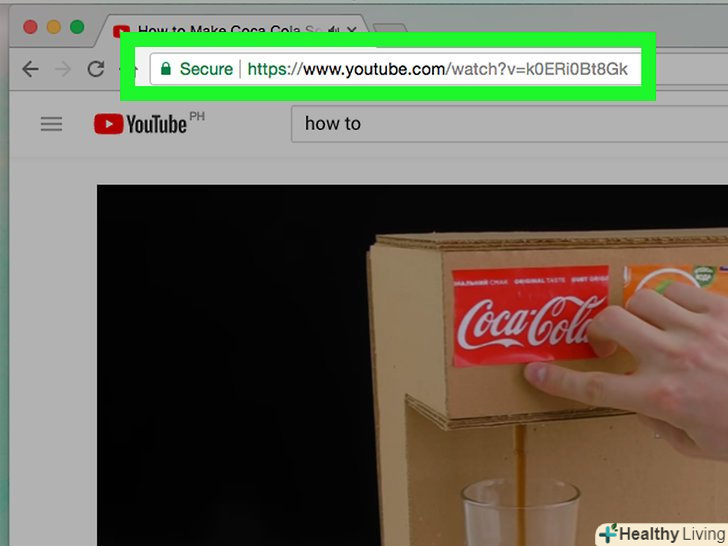Image resolution: width=728 pixels, height=546 pixels.
Task: Close the Coca Cola video tab
Action: [351, 30]
